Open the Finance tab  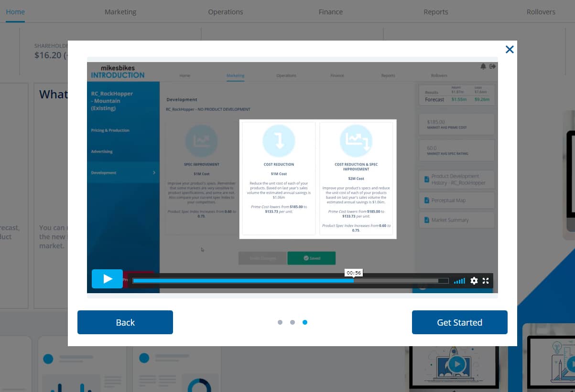331,12
